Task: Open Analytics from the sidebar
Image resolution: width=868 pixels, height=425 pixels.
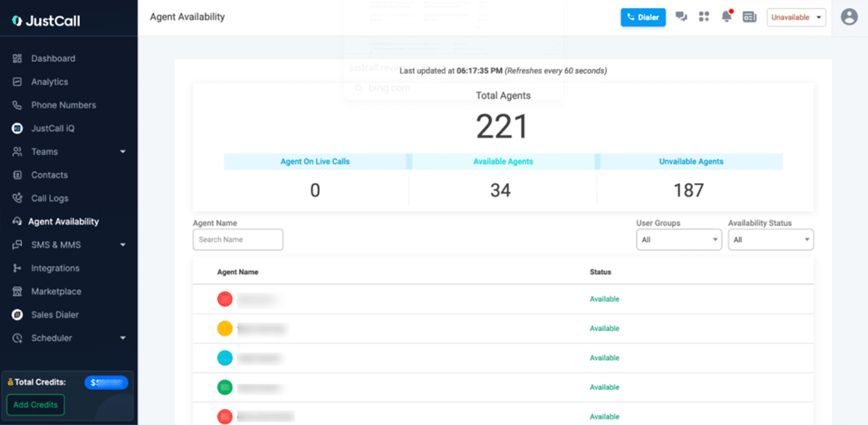Action: pos(49,82)
